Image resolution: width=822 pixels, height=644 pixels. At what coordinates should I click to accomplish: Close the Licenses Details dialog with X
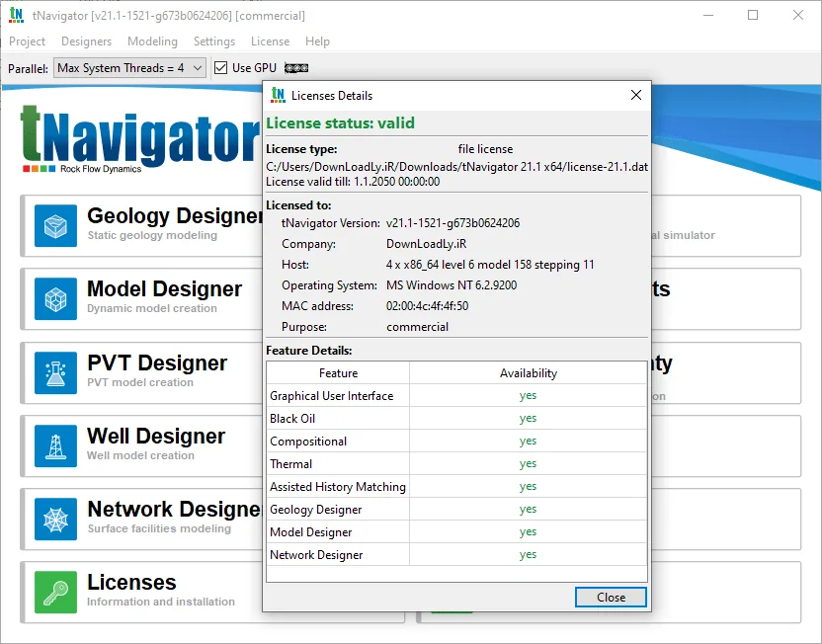coord(636,95)
